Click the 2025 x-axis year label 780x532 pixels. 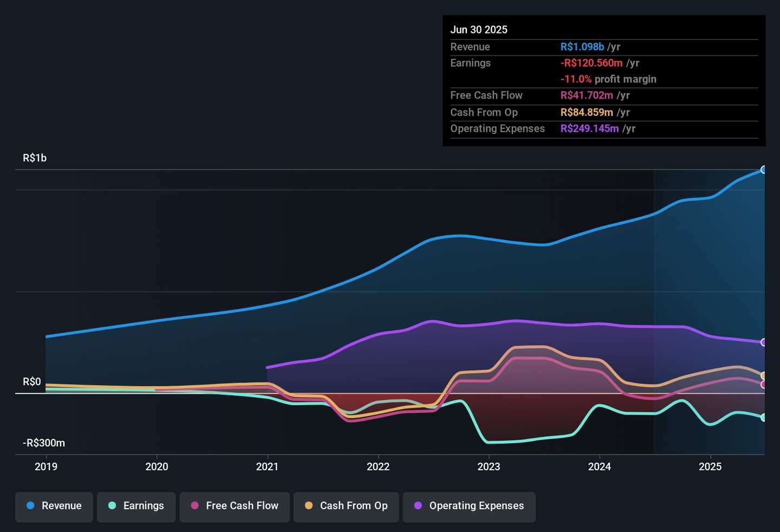tap(710, 467)
